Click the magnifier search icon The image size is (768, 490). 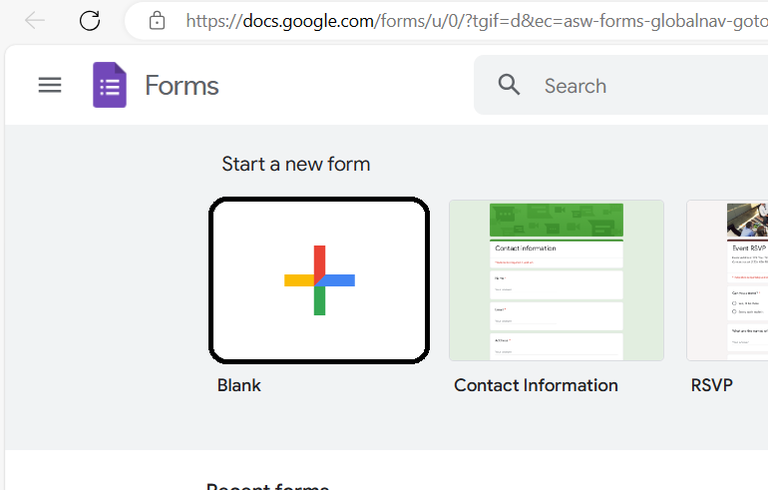[x=509, y=85]
